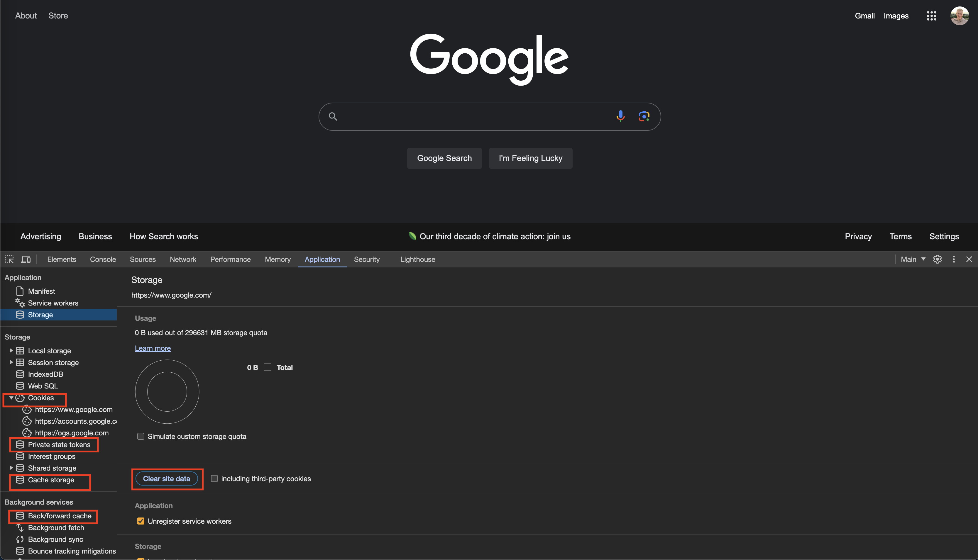Toggle the device toolbar emulation

[26, 259]
